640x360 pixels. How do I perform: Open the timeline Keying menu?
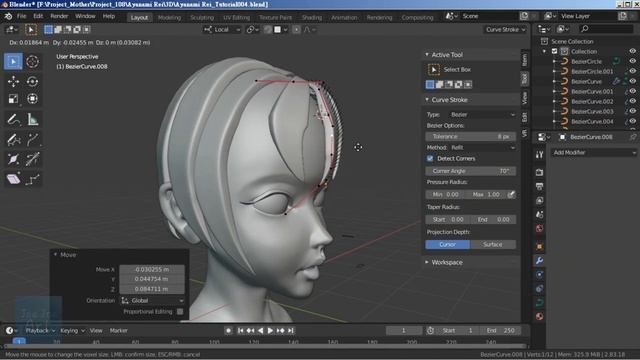pyautogui.click(x=72, y=331)
